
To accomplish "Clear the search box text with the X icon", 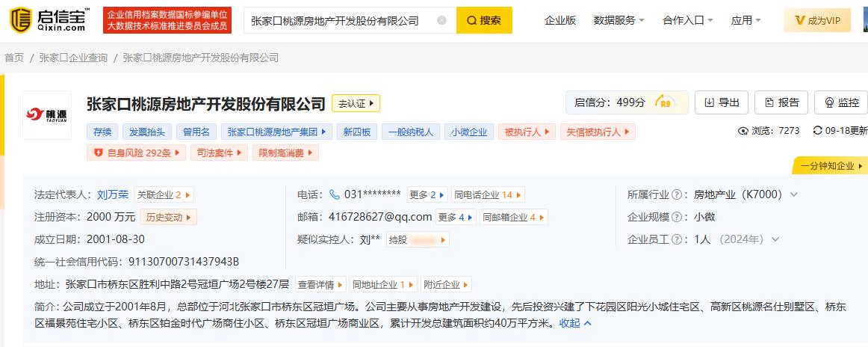I will [x=441, y=20].
